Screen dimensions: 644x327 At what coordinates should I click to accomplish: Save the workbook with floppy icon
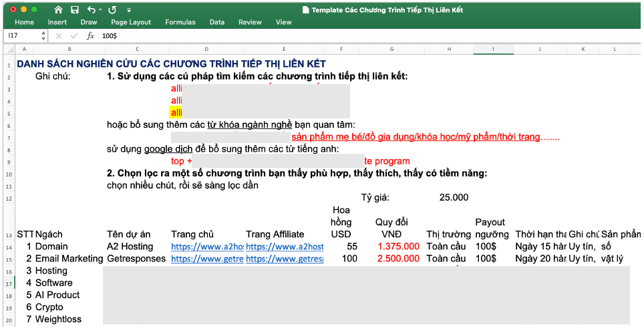point(74,10)
